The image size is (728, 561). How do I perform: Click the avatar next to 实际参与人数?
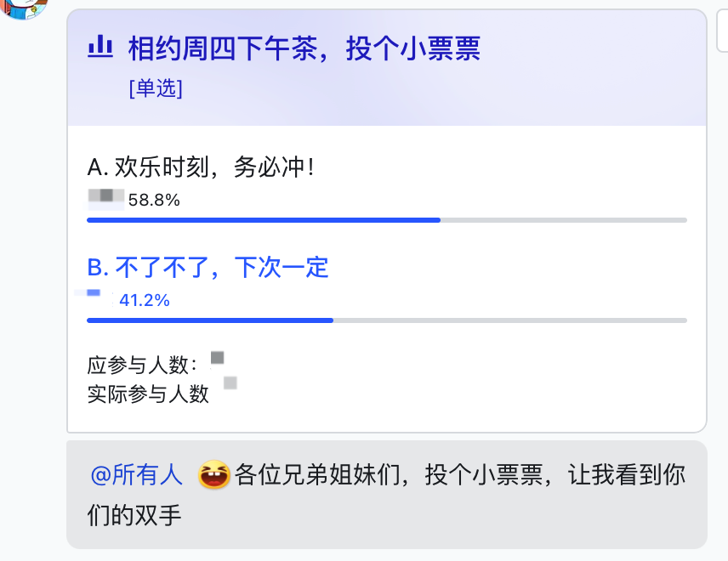(x=230, y=384)
